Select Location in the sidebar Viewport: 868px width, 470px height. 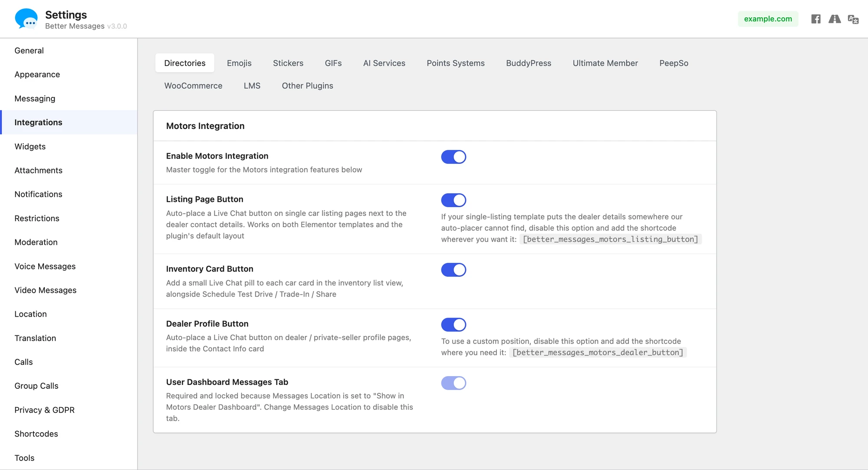point(69,314)
